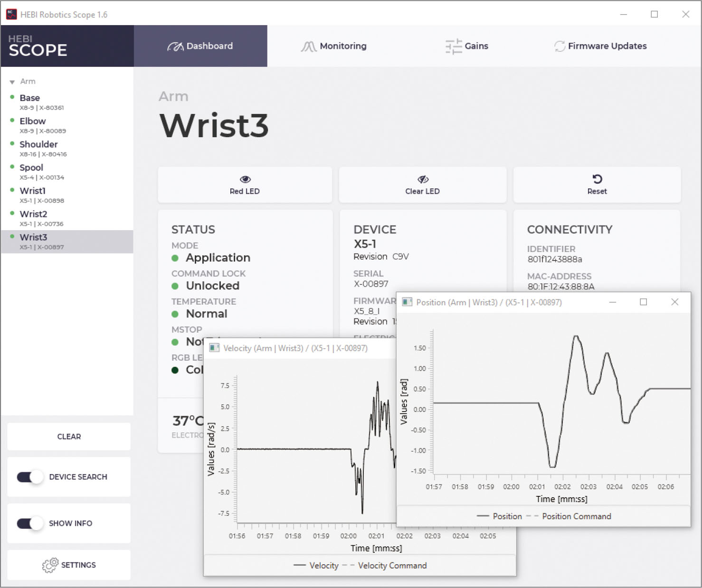Open SETTINGS
Screen dimensions: 702x588
coord(69,565)
